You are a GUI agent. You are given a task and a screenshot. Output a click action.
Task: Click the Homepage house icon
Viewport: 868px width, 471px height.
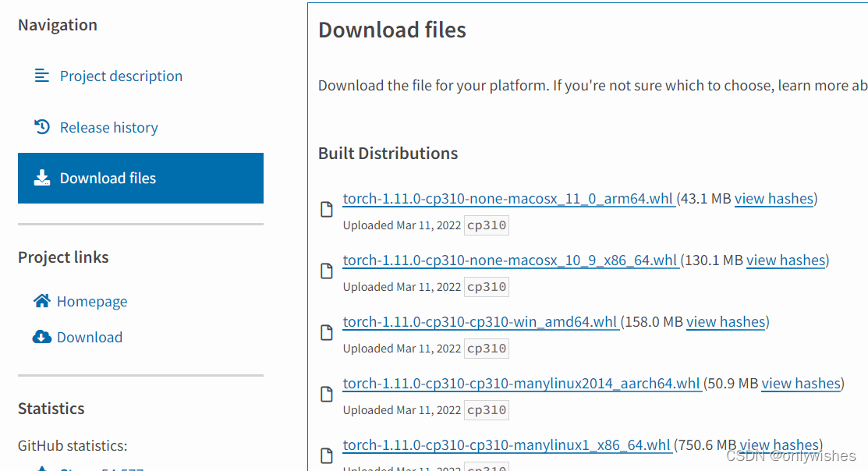42,300
